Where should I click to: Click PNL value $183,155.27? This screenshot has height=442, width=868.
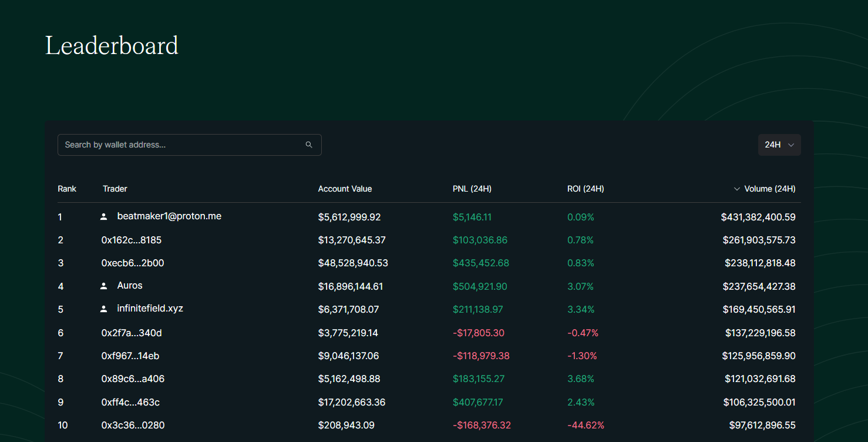click(x=479, y=379)
